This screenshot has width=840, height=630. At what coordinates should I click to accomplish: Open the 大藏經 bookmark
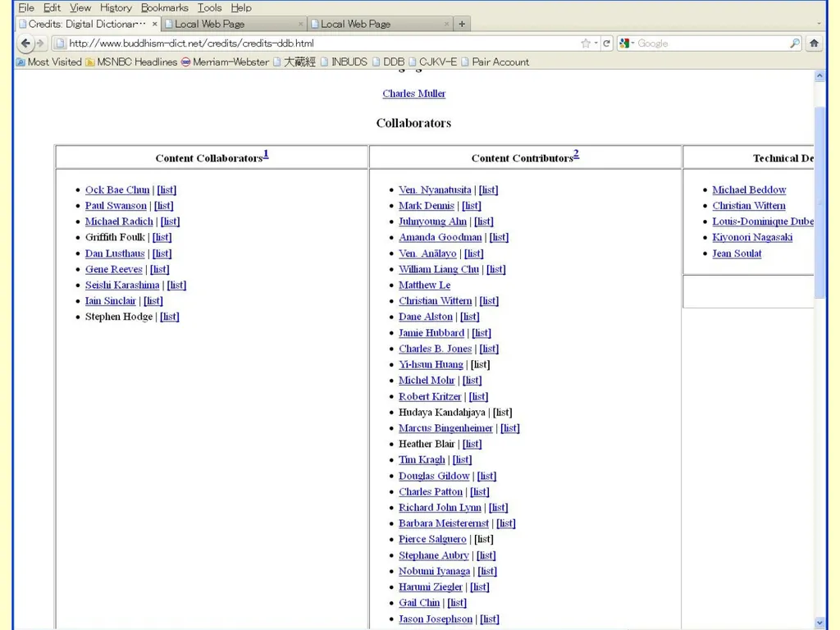(x=294, y=62)
